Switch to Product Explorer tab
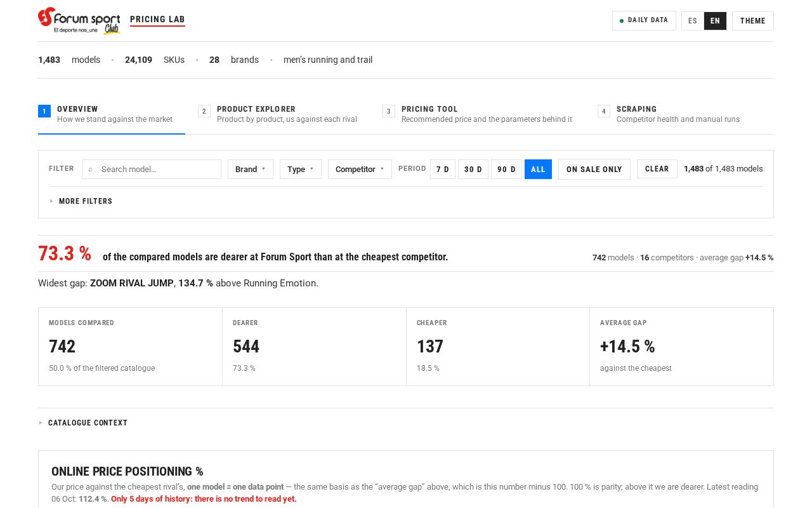Image resolution: width=812 pixels, height=508 pixels. point(277,114)
